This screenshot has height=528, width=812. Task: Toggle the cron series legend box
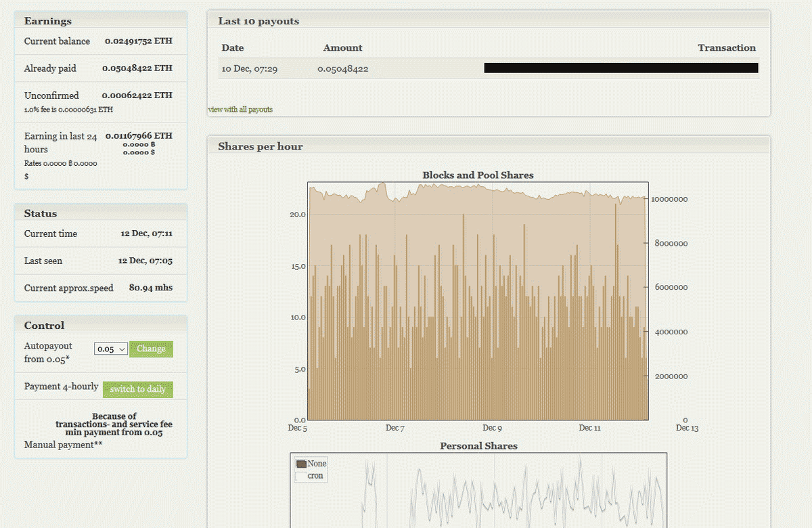click(301, 476)
